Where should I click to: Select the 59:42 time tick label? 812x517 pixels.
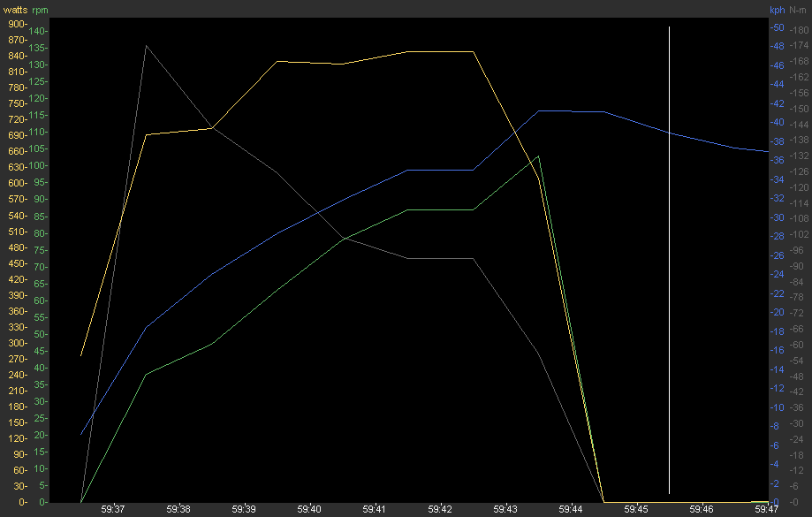pyautogui.click(x=440, y=510)
